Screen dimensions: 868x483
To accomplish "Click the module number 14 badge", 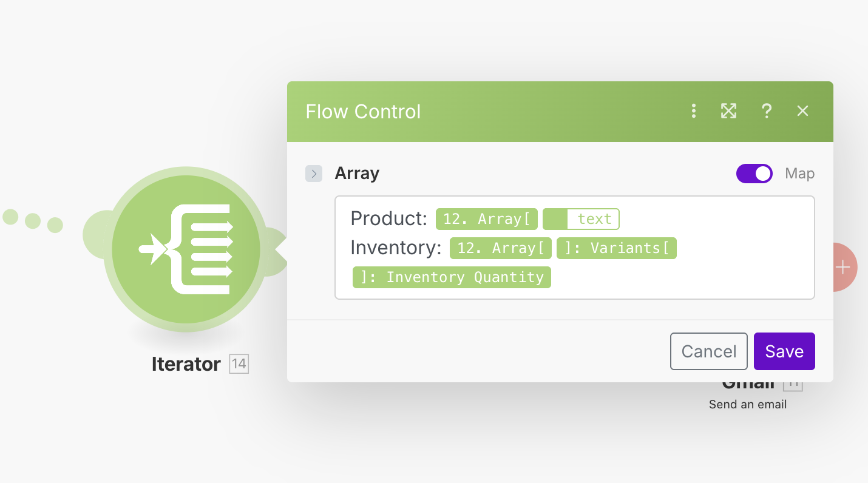I will (239, 364).
